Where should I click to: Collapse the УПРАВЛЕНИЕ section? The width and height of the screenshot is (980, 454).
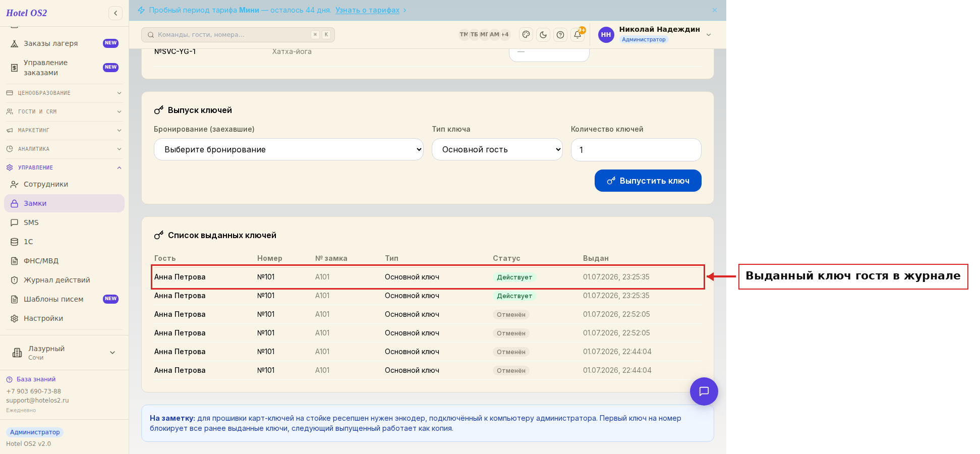click(x=65, y=167)
